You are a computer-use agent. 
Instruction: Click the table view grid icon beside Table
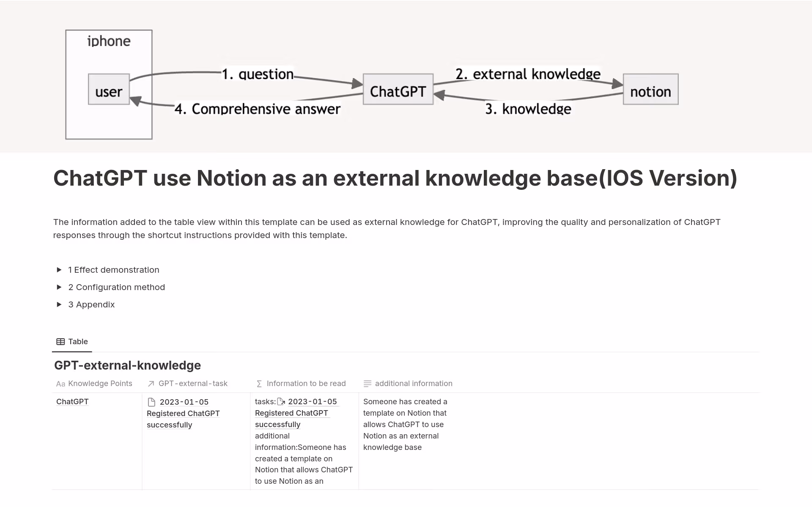(x=60, y=341)
